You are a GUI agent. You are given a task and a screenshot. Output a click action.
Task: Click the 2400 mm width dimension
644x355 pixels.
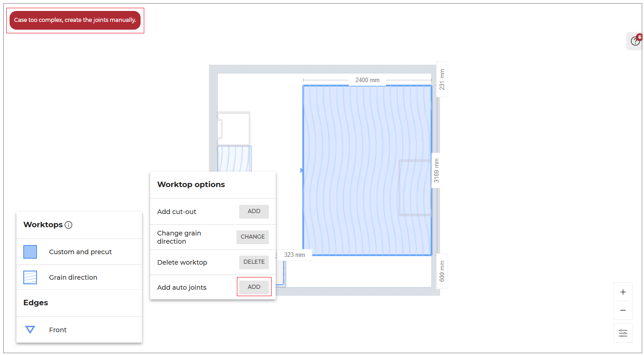pos(367,80)
